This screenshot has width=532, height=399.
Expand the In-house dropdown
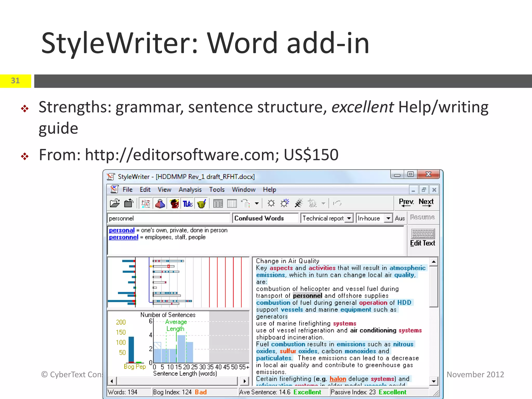388,218
